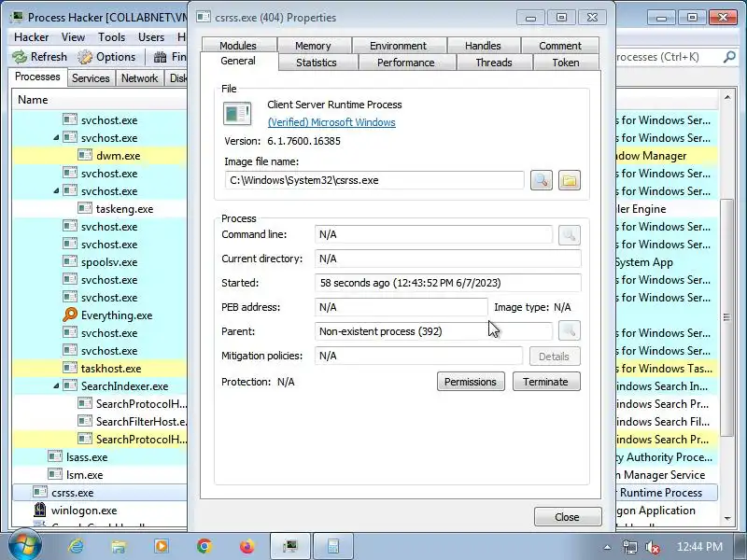Open Options in the Process Hacker toolbar
The image size is (747, 560).
(107, 57)
